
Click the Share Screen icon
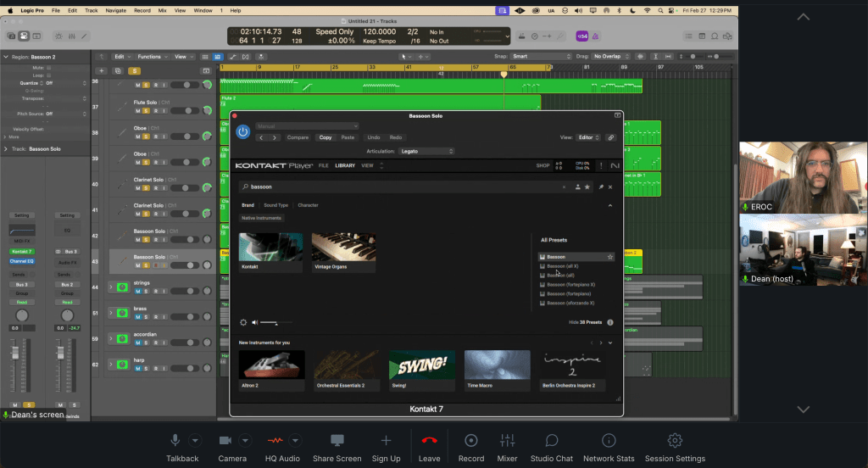click(337, 441)
